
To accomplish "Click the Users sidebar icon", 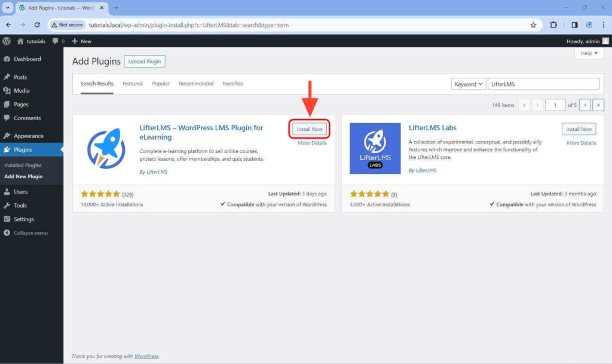I will (7, 191).
